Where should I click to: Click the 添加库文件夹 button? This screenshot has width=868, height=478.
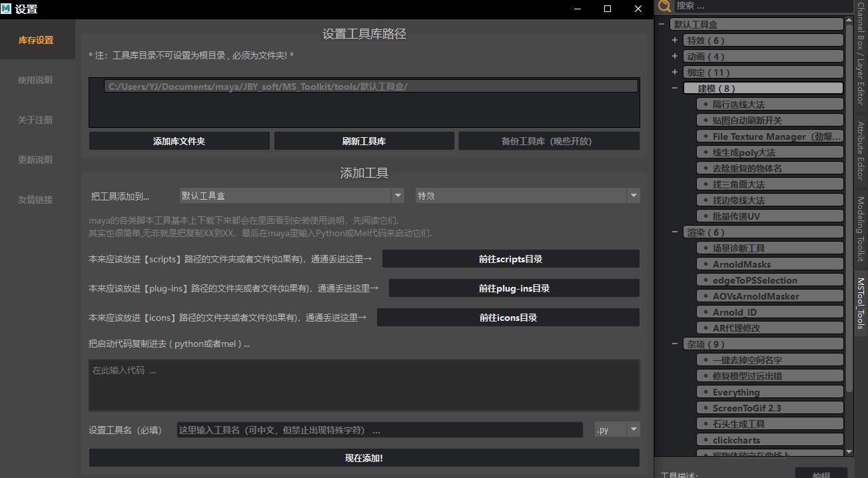point(179,141)
